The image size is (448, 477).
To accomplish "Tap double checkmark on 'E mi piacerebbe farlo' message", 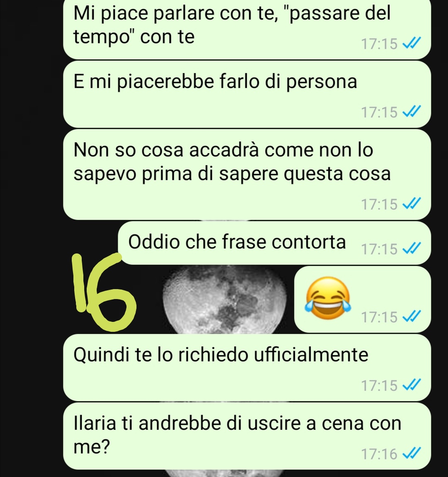I will pyautogui.click(x=412, y=111).
